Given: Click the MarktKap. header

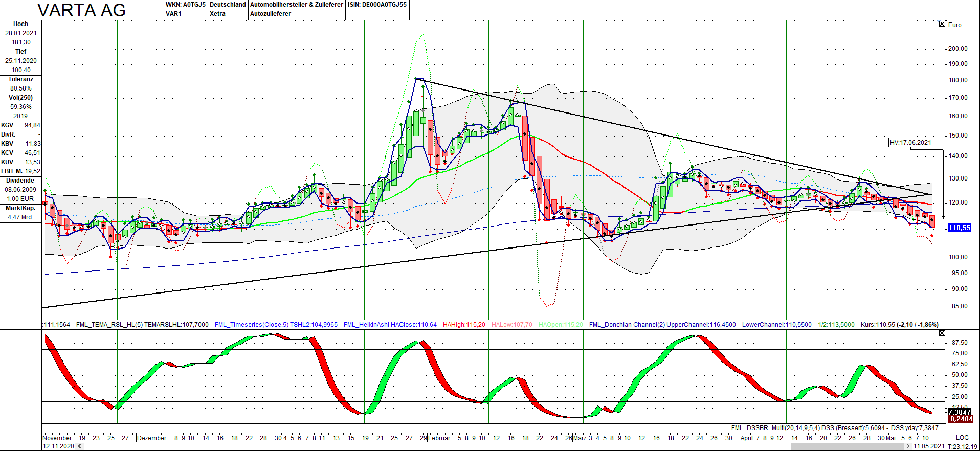Looking at the screenshot, I should [x=20, y=208].
